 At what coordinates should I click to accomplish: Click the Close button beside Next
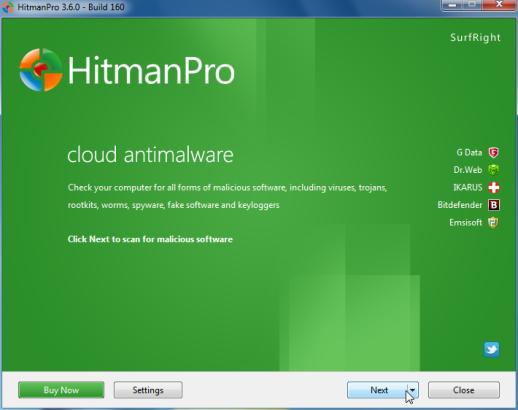coord(464,390)
